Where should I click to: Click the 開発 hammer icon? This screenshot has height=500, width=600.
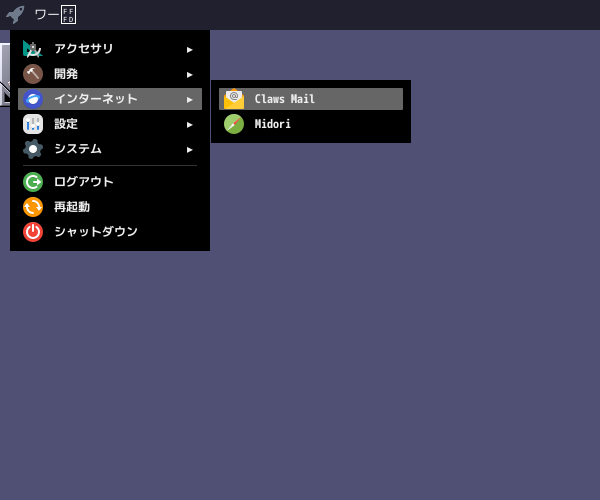coord(33,74)
